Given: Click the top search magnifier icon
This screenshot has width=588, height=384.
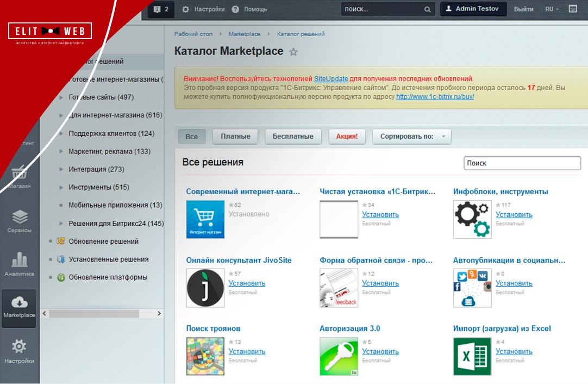Looking at the screenshot, I should pyautogui.click(x=427, y=9).
